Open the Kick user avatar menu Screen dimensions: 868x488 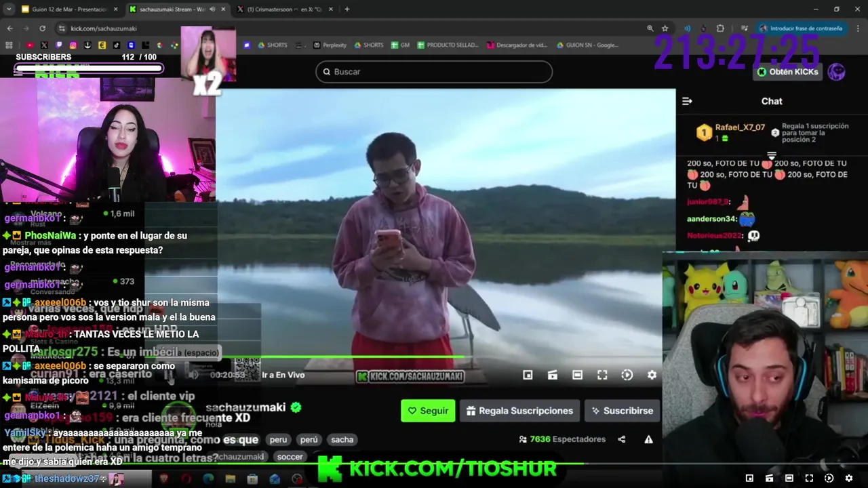coord(836,72)
